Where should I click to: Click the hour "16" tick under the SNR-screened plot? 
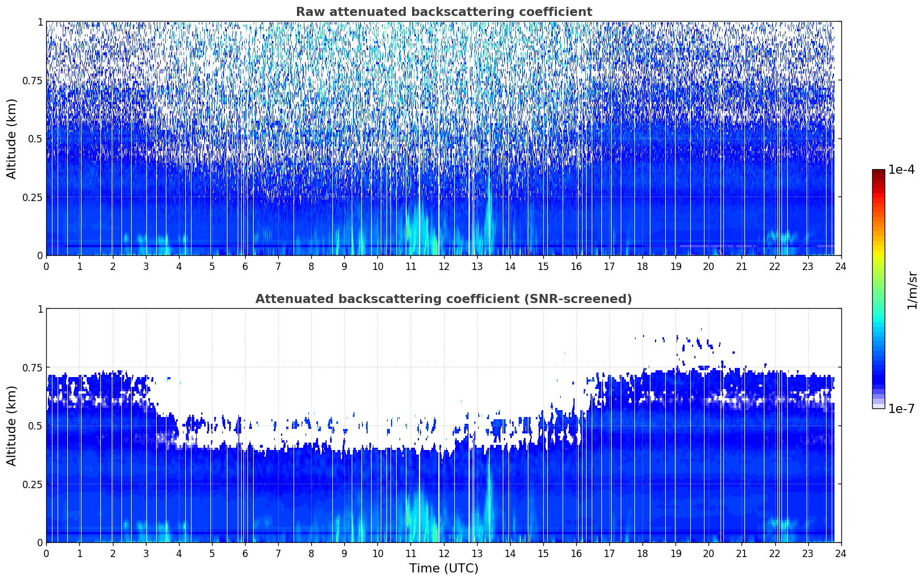pos(576,553)
